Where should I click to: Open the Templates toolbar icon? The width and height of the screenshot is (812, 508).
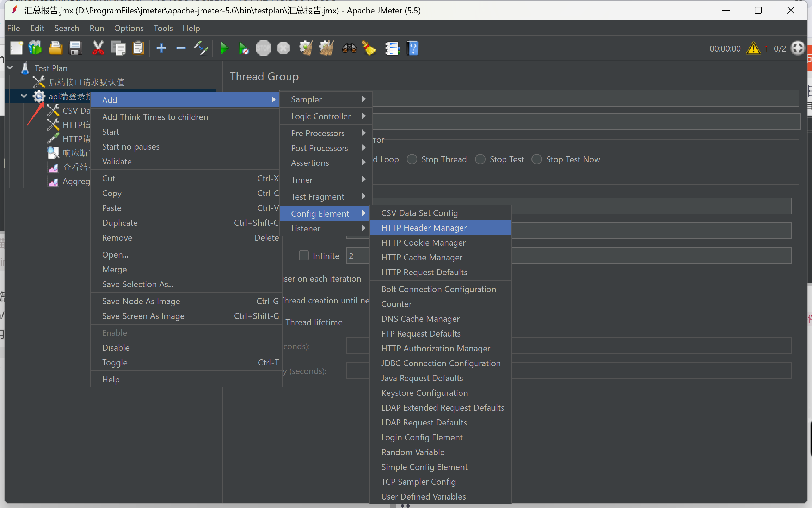click(x=35, y=48)
